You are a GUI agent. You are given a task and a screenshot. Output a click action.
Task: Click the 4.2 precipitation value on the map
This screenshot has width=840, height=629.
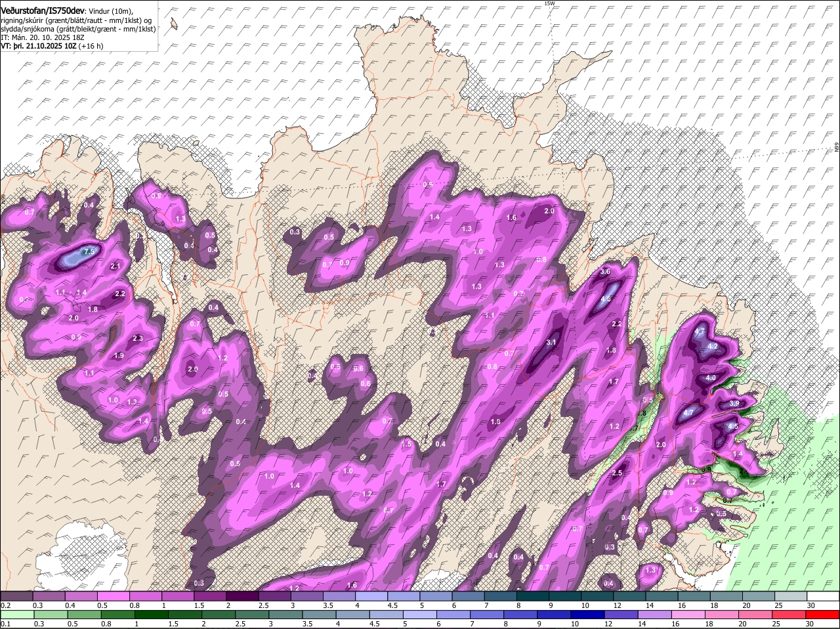pyautogui.click(x=713, y=346)
